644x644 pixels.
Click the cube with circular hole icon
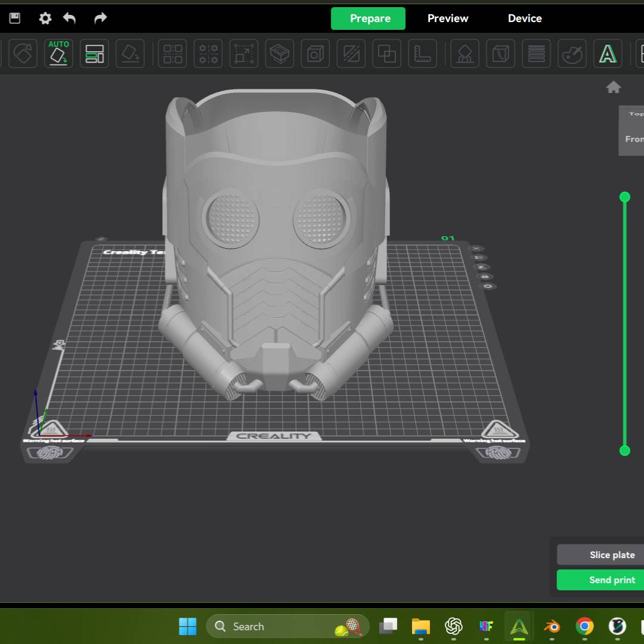(x=315, y=54)
